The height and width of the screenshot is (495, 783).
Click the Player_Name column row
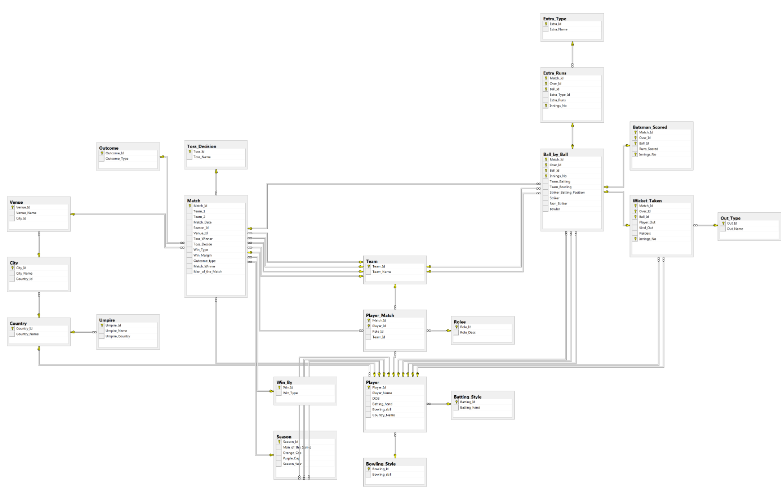(395, 393)
